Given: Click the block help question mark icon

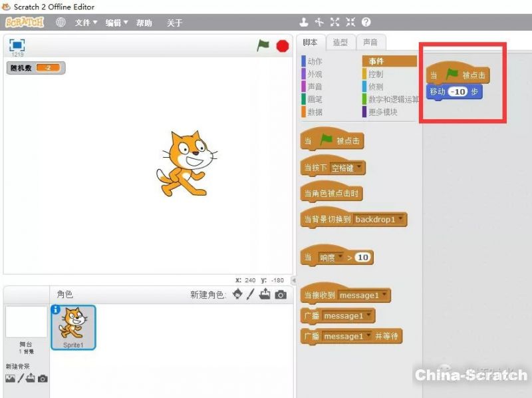Looking at the screenshot, I should click(366, 23).
